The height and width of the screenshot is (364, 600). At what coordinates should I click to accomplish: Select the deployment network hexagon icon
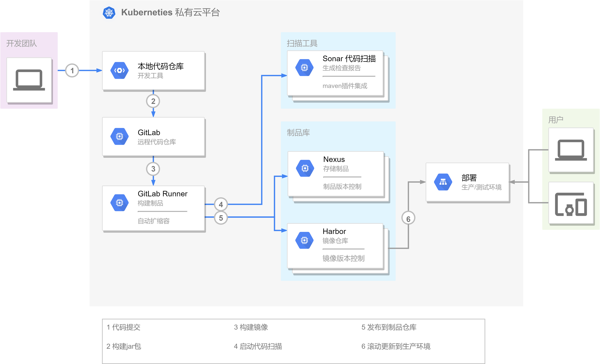(x=443, y=182)
